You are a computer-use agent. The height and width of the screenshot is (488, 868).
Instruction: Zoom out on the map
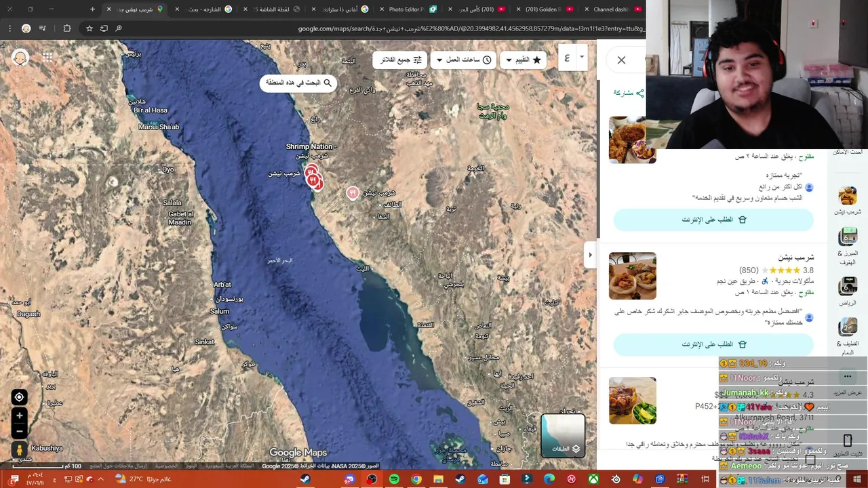pyautogui.click(x=19, y=430)
